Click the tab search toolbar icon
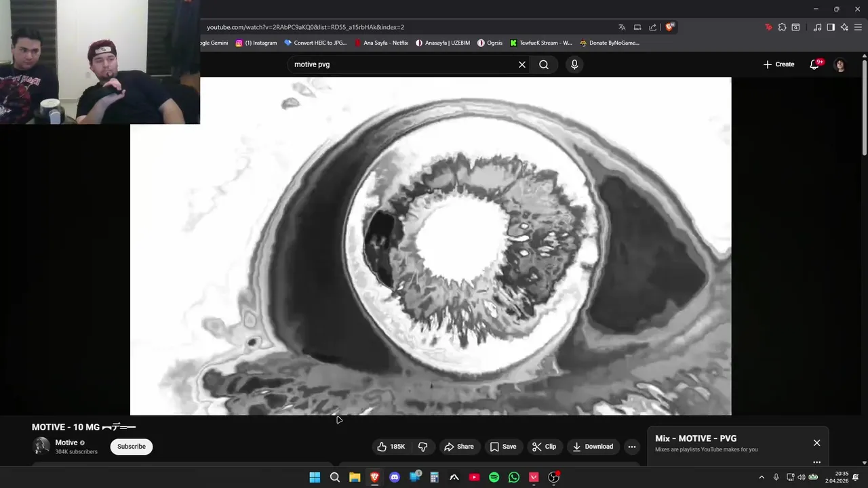The image size is (868, 488). point(795,27)
